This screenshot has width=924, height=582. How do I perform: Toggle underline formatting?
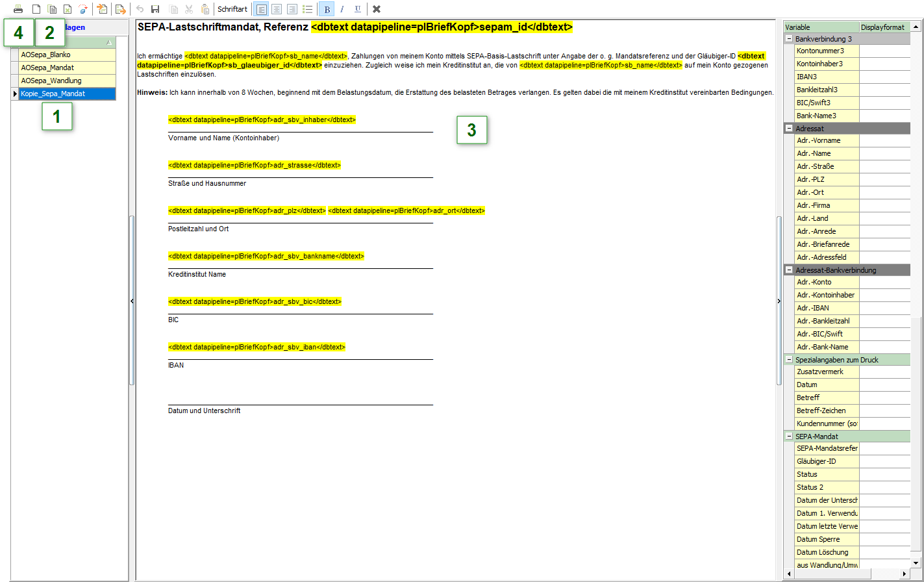[358, 9]
